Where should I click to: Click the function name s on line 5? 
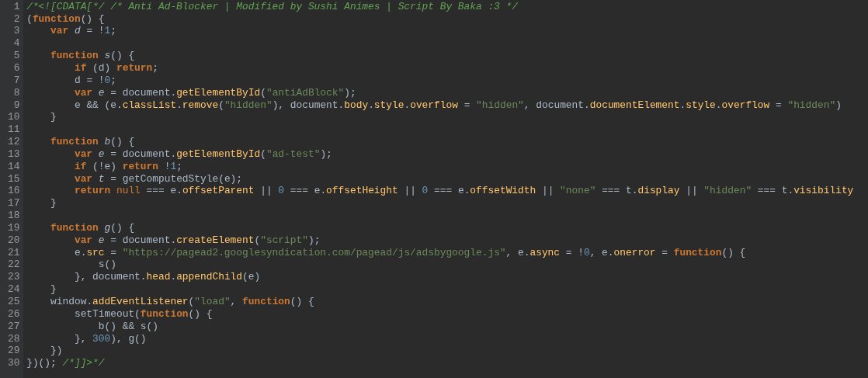pos(107,55)
